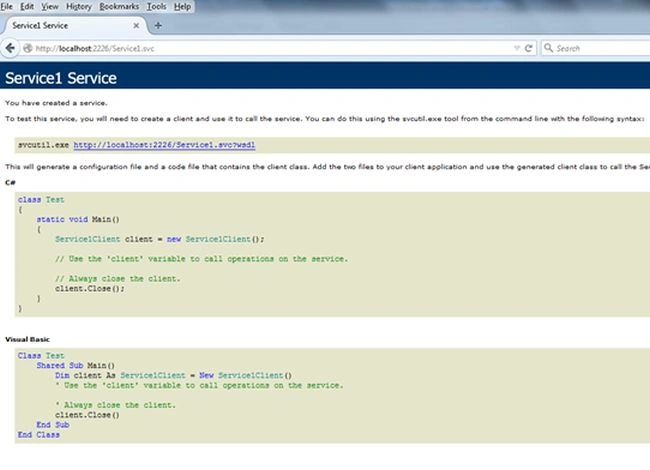The height and width of the screenshot is (470, 650).
Task: Open the Tools menu
Action: (156, 6)
